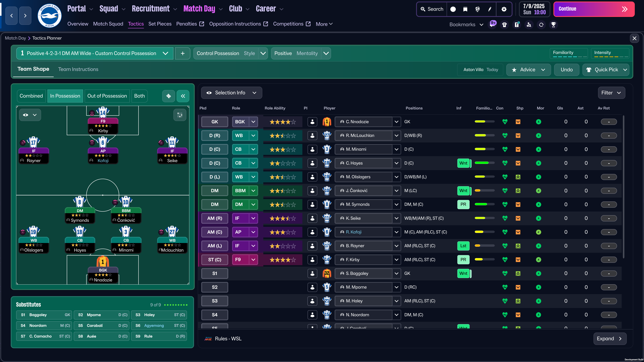Open the inbox messages icon with 9+ badge
Image resolution: width=644 pixels, height=362 pixels.
point(492,24)
